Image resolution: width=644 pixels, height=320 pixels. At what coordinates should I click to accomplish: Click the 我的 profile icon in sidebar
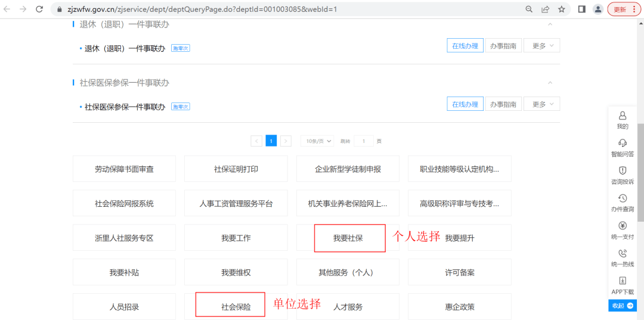click(x=623, y=116)
